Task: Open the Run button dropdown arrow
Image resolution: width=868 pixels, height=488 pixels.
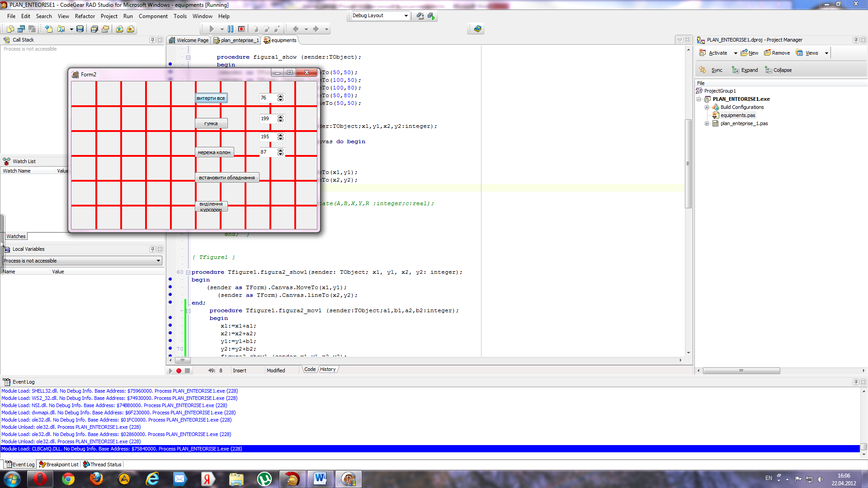Action: coord(222,29)
